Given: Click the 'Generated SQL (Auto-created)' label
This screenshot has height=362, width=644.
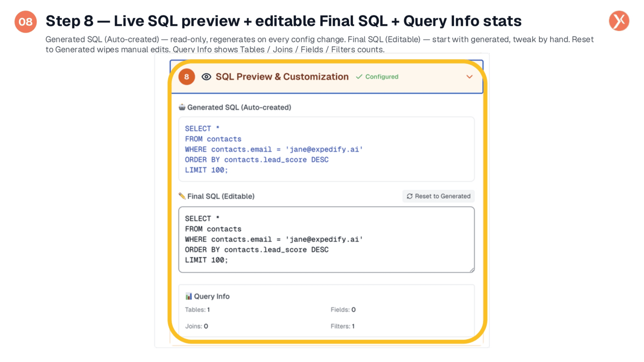Looking at the screenshot, I should [239, 107].
